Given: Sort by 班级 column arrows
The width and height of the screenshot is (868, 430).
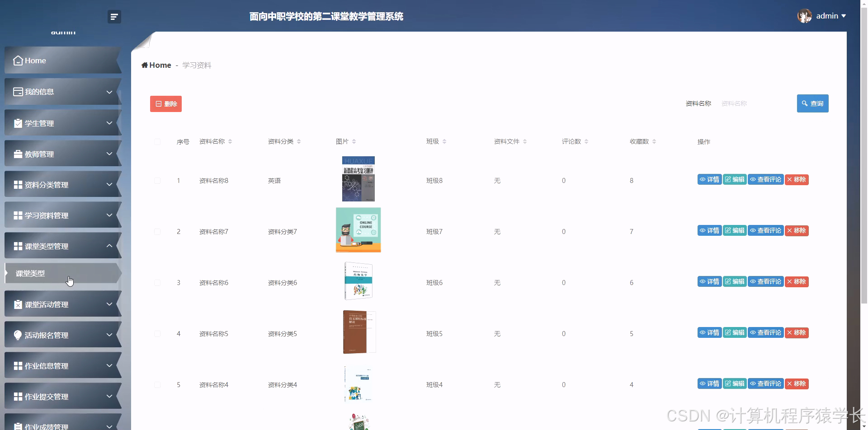Looking at the screenshot, I should coord(444,141).
